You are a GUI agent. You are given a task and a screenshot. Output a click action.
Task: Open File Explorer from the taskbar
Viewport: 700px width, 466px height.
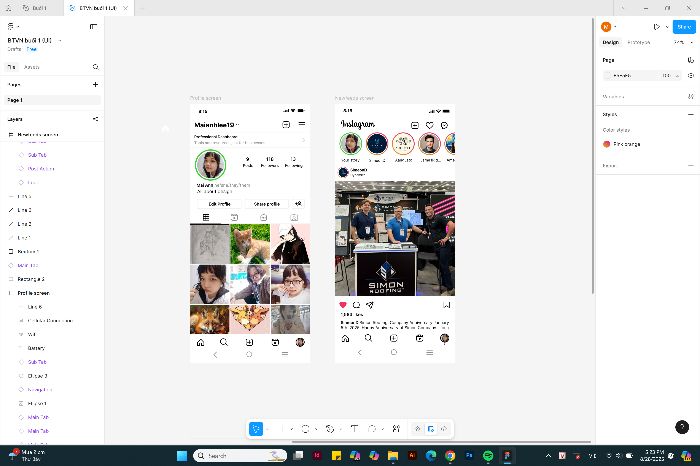[x=393, y=456]
